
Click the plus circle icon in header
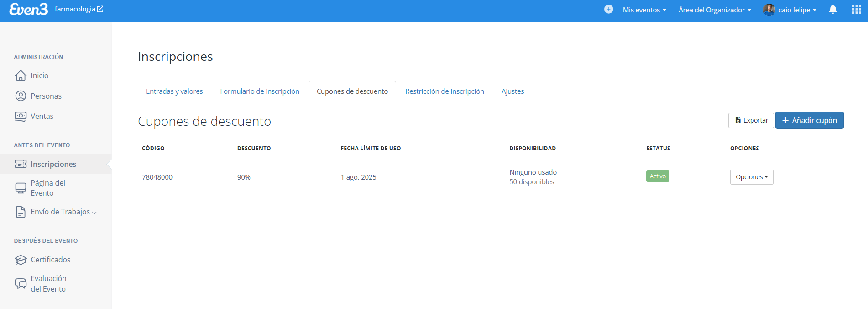coord(608,9)
